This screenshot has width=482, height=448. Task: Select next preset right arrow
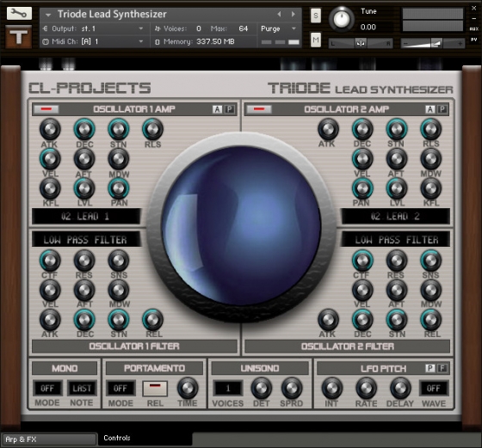294,14
